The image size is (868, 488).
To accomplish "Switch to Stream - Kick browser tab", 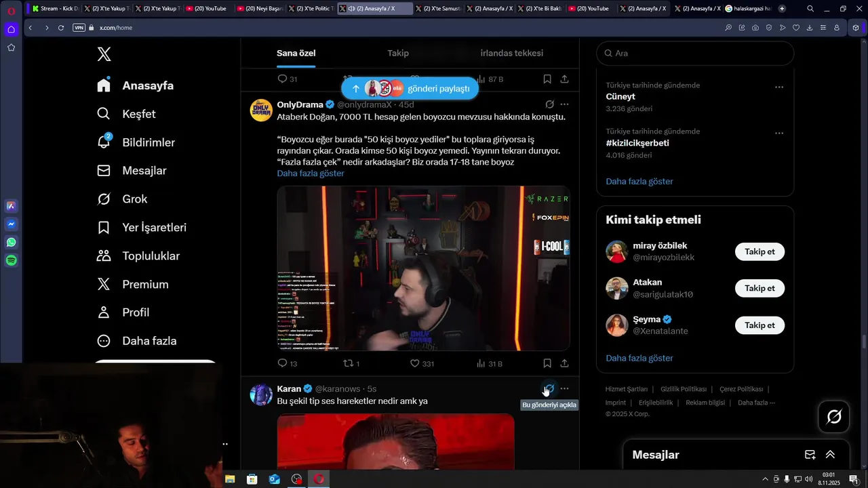I will point(56,9).
